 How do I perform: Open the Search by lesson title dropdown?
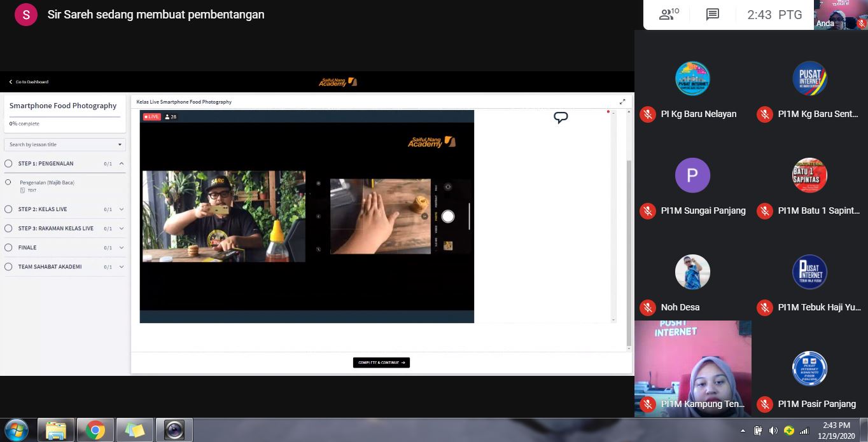[x=65, y=144]
